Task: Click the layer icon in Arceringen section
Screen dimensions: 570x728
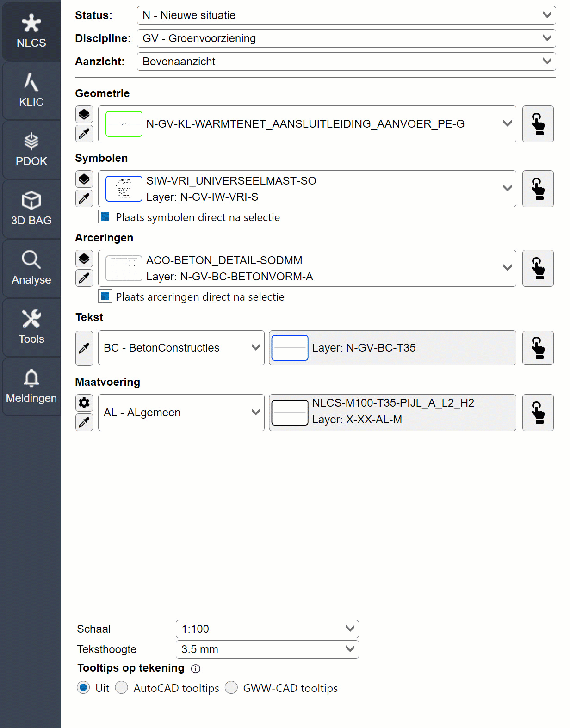Action: [x=84, y=259]
